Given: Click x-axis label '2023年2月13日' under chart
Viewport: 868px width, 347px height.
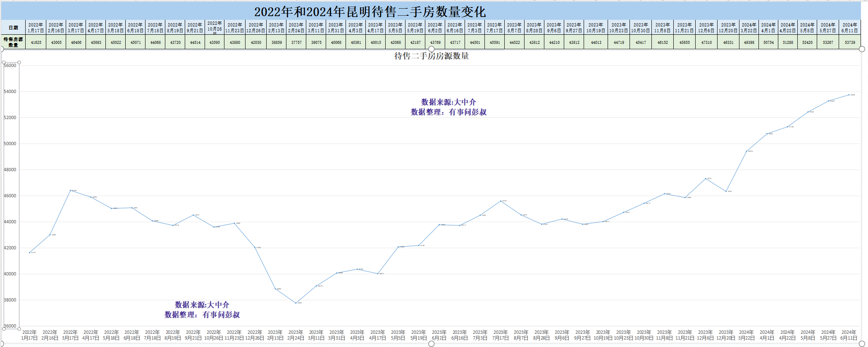Looking at the screenshot, I should click(x=275, y=335).
